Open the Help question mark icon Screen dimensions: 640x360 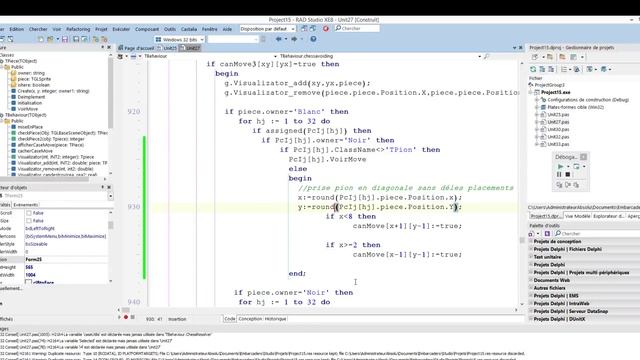pyautogui.click(x=313, y=39)
